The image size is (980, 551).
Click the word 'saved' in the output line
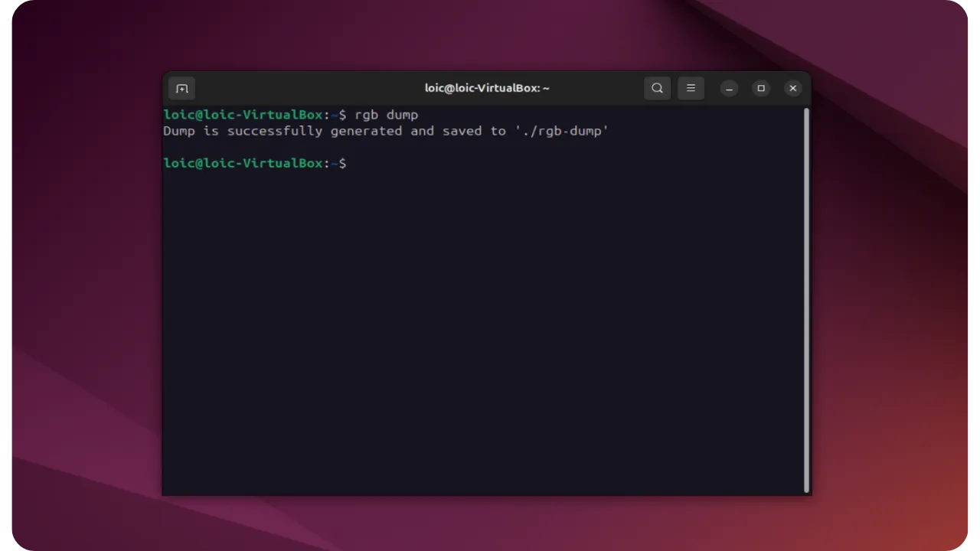462,131
